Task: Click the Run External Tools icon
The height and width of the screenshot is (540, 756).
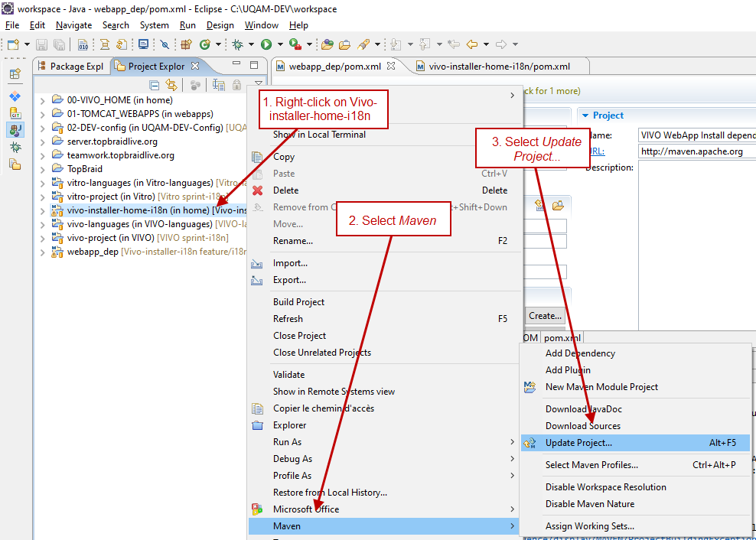Action: pyautogui.click(x=295, y=44)
